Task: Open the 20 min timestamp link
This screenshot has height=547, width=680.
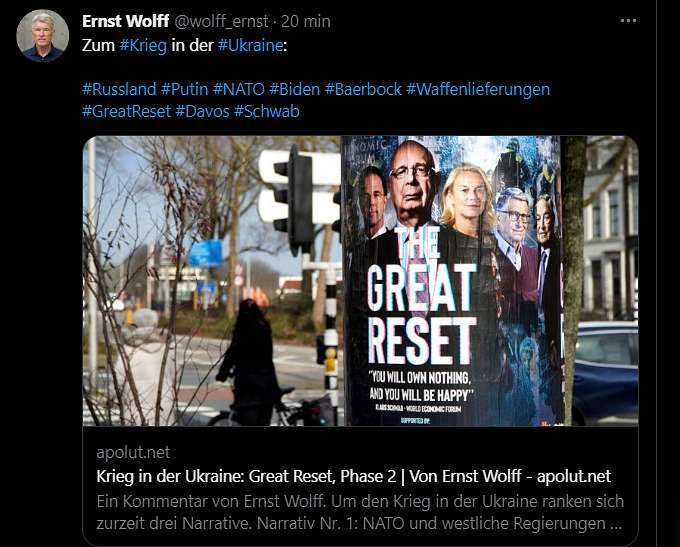Action: [x=306, y=21]
